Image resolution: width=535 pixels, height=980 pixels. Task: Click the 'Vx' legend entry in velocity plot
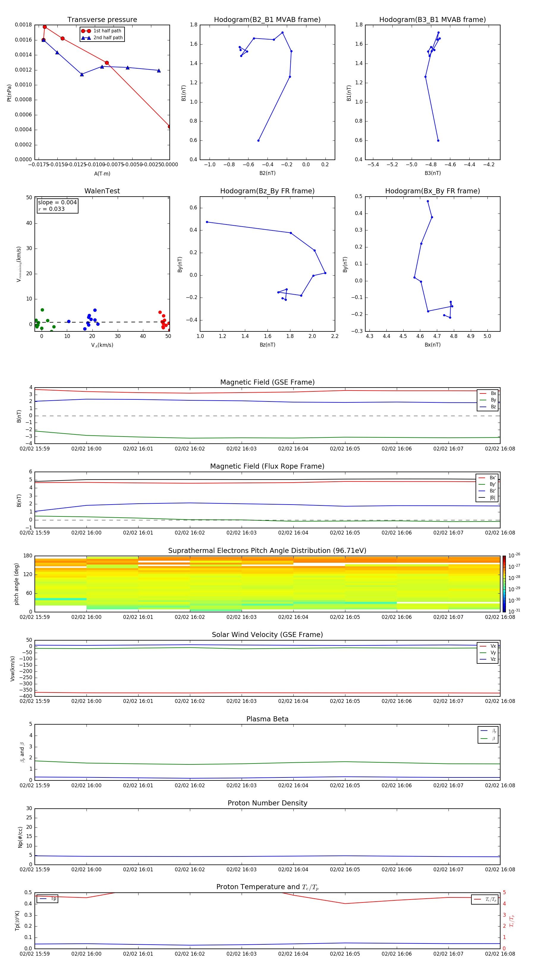(488, 646)
